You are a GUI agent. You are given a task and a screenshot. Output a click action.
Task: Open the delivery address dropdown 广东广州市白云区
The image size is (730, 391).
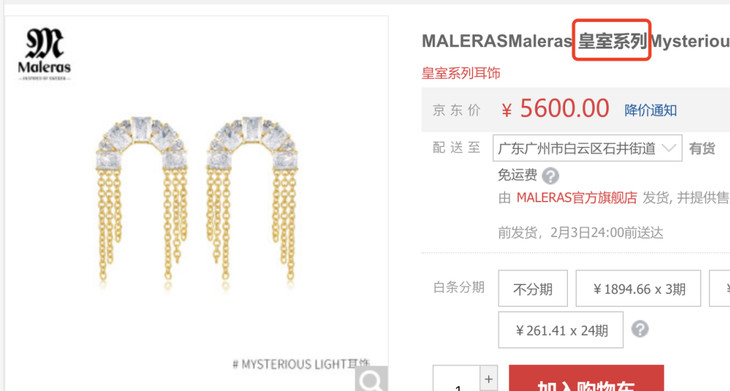click(x=588, y=148)
